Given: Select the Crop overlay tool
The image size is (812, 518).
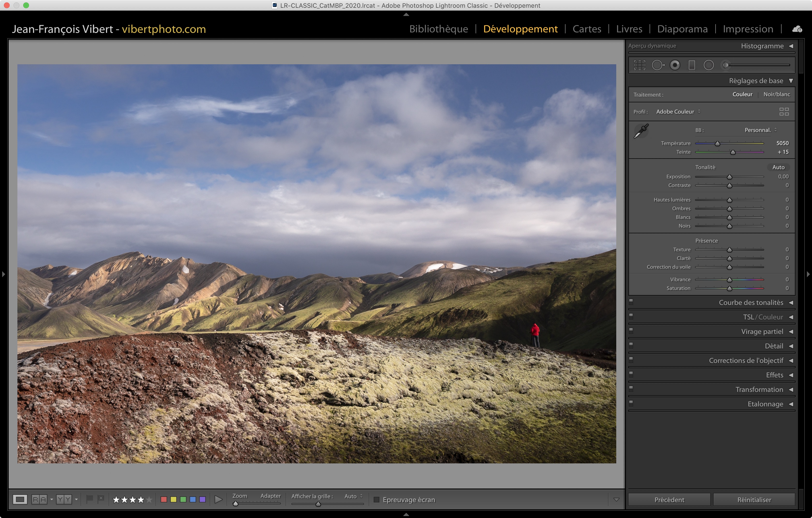Looking at the screenshot, I should [x=639, y=65].
